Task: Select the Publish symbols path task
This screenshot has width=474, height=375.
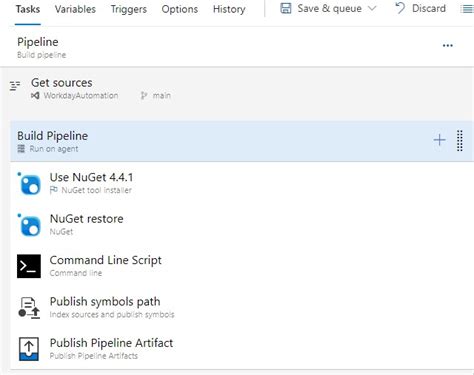Action: point(242,307)
